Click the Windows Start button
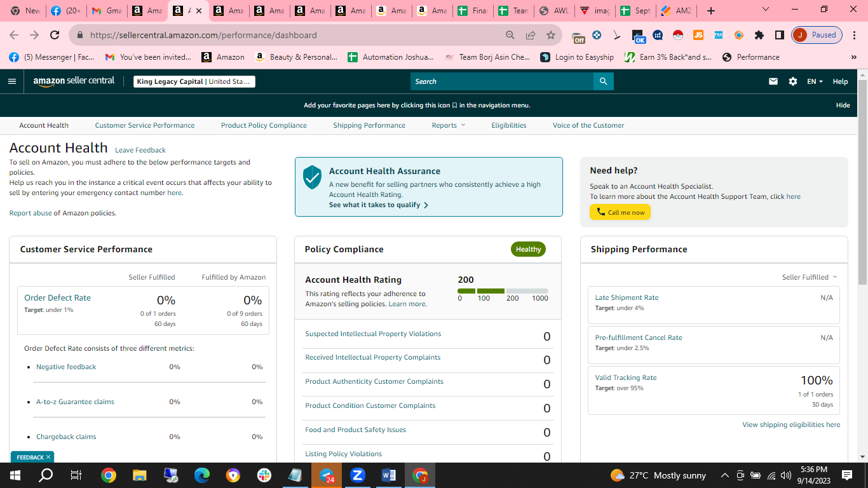 click(x=15, y=475)
